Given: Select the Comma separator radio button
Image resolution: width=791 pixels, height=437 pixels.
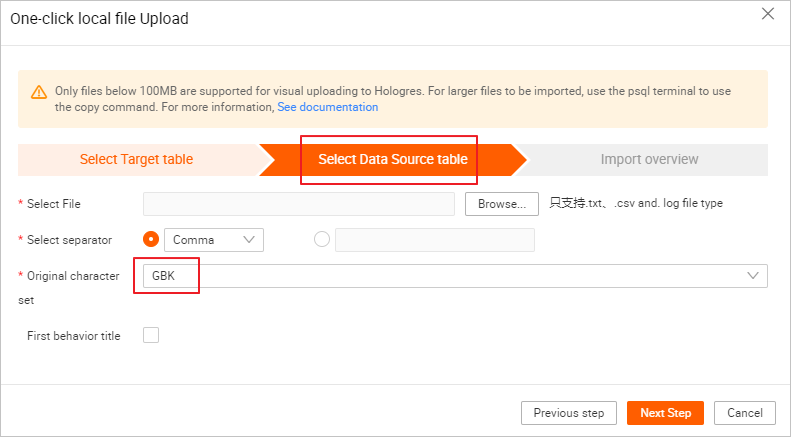Looking at the screenshot, I should click(152, 240).
